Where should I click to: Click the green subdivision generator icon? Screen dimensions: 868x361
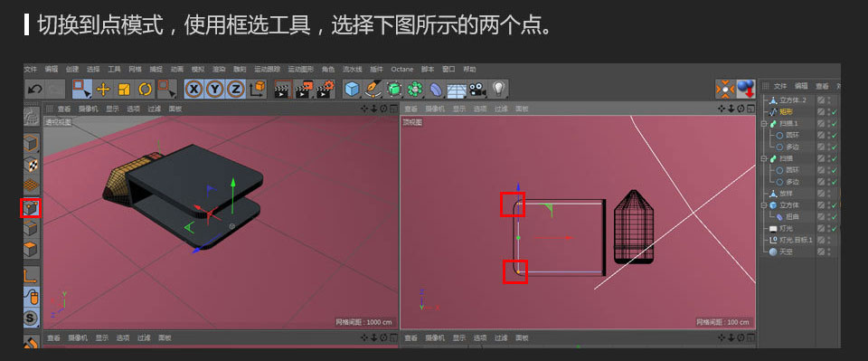(x=393, y=89)
